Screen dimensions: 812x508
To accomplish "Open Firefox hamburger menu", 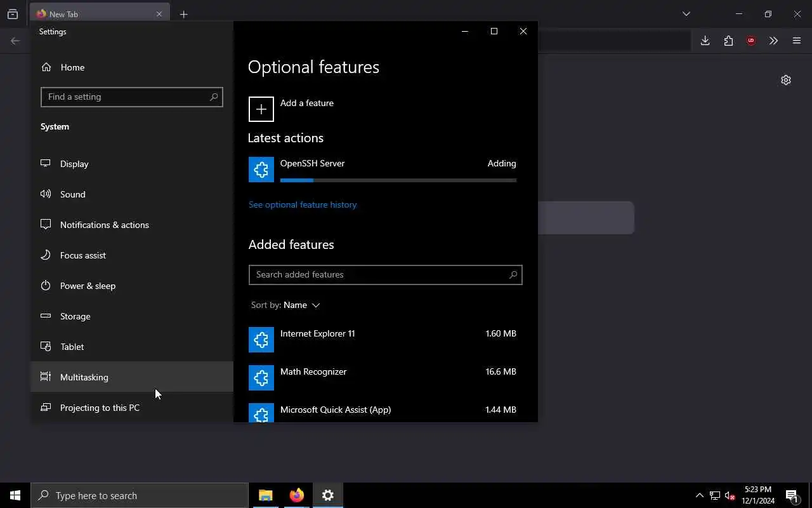I will 797,41.
